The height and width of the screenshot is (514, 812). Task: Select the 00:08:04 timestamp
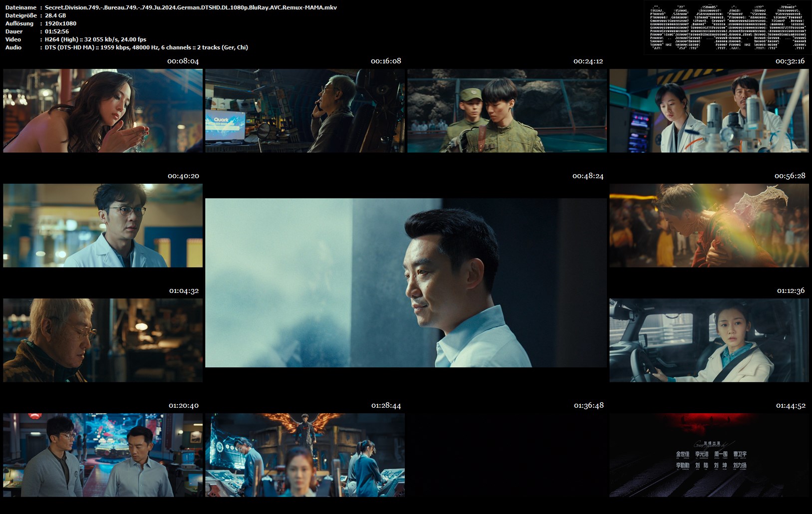[x=183, y=61]
